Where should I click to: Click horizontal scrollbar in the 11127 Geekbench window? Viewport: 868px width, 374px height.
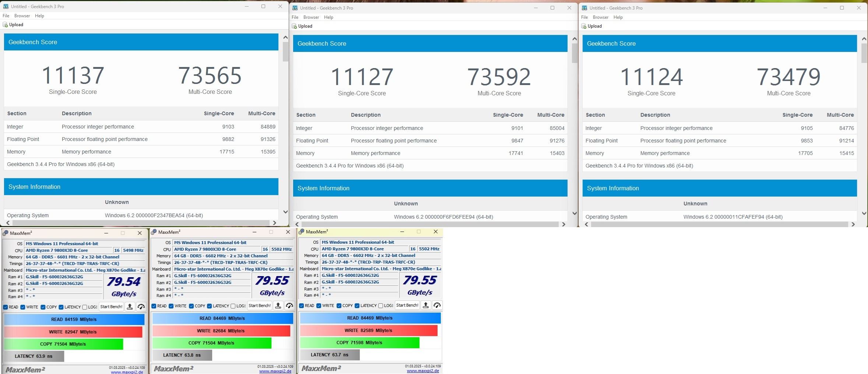click(x=430, y=224)
